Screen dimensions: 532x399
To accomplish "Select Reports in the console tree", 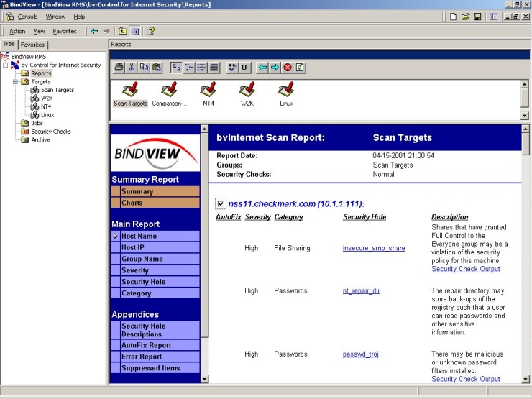I will [x=41, y=73].
